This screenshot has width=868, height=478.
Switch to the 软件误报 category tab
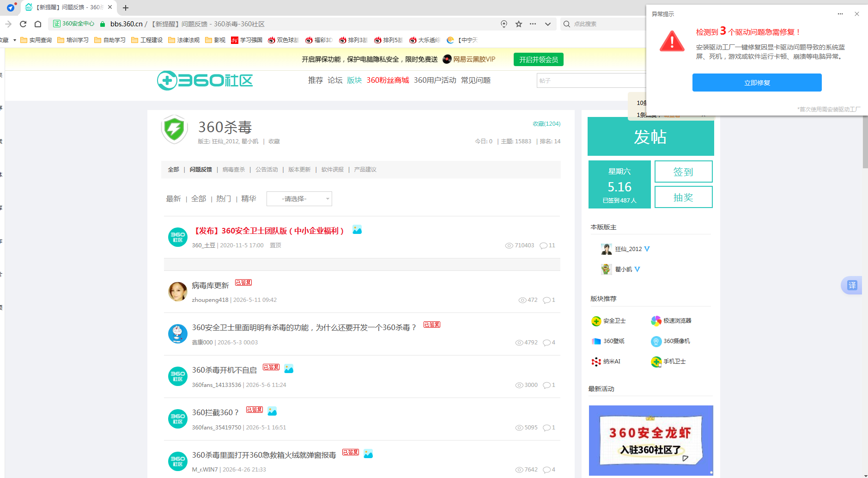click(333, 170)
